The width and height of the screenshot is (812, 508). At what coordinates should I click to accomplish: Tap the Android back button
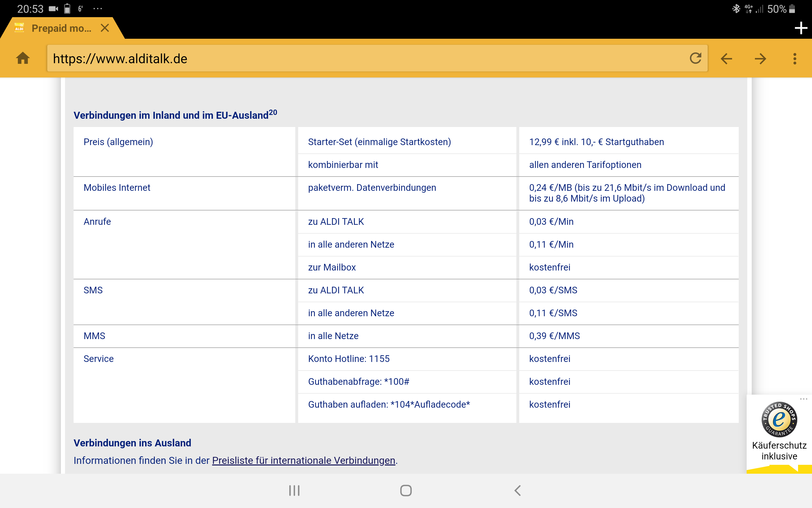click(518, 491)
